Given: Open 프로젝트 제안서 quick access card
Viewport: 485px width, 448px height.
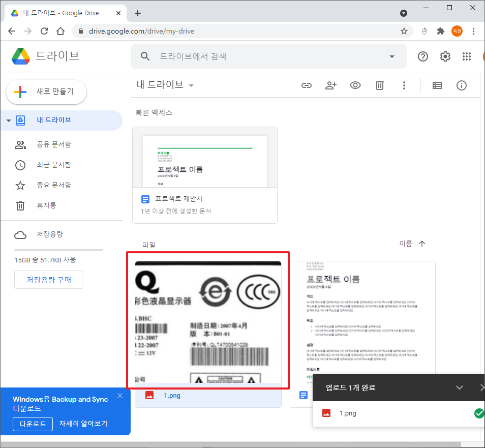Looking at the screenshot, I should (x=205, y=175).
